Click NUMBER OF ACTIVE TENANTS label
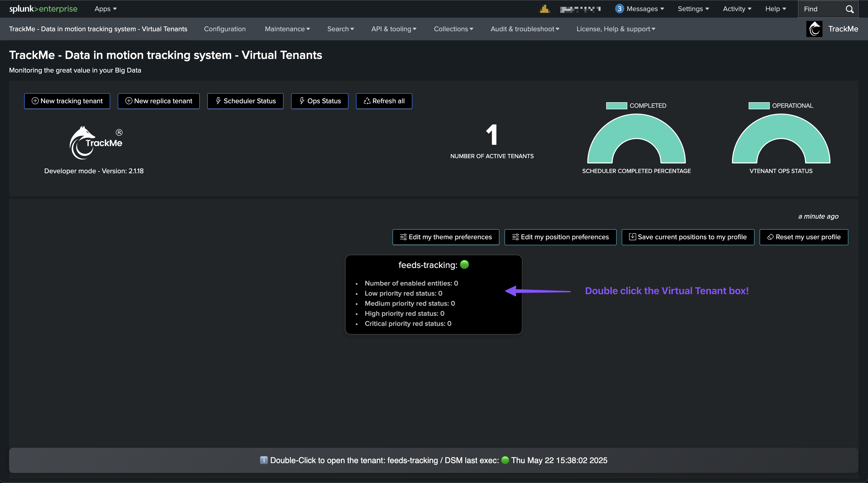Screen dimensions: 868x483 pos(492,156)
